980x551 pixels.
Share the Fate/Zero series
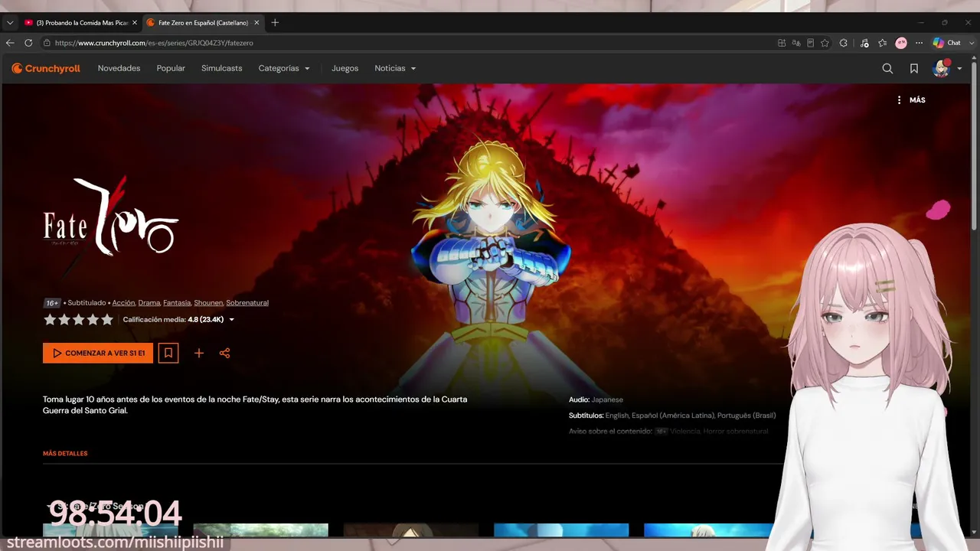(224, 353)
